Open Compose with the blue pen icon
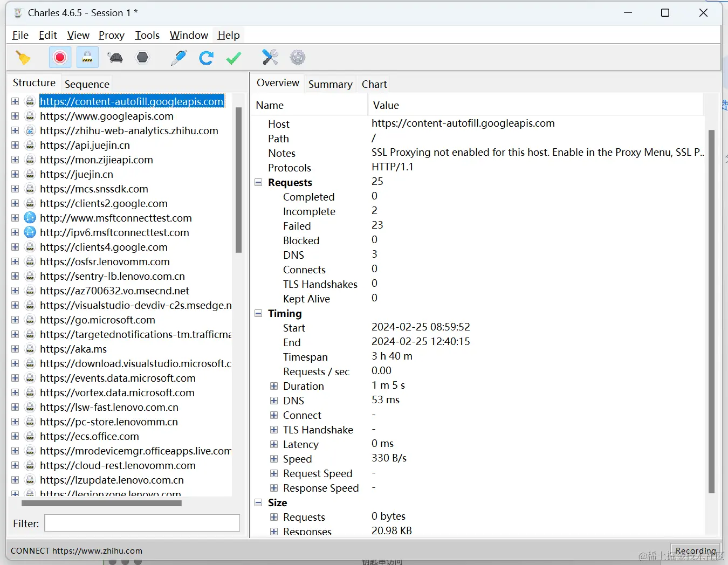Image resolution: width=728 pixels, height=565 pixels. coord(178,57)
